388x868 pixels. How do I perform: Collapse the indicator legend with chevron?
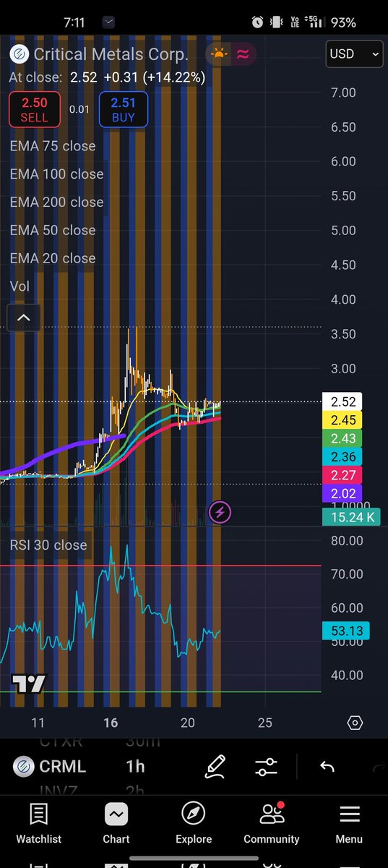click(x=23, y=318)
